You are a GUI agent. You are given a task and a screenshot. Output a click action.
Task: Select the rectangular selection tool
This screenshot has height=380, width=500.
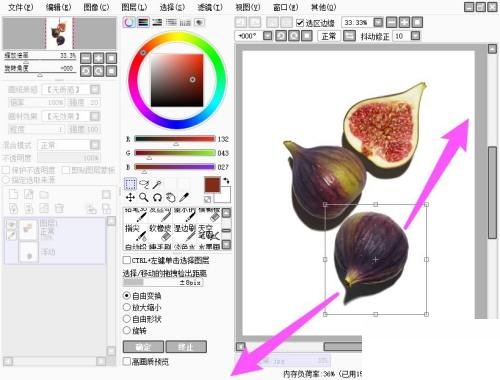[130, 184]
